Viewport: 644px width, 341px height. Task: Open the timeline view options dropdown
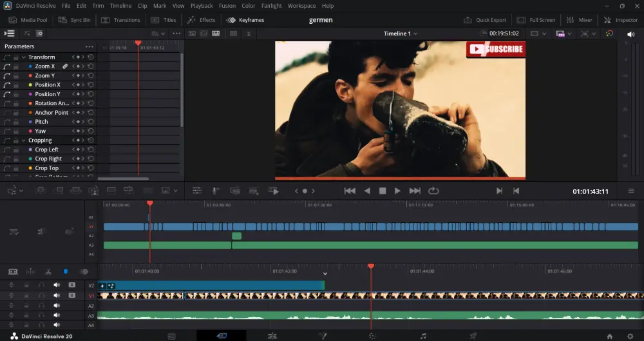coord(544,34)
